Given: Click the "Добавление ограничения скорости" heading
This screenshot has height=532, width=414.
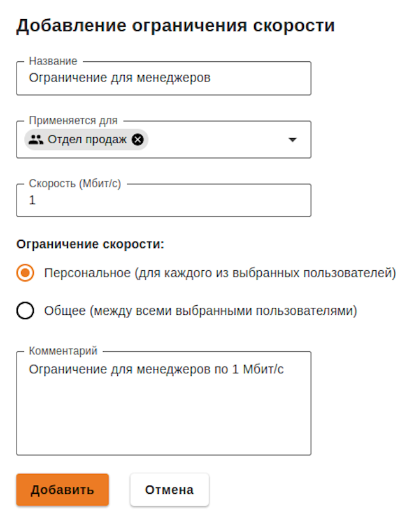Looking at the screenshot, I should pos(176,26).
